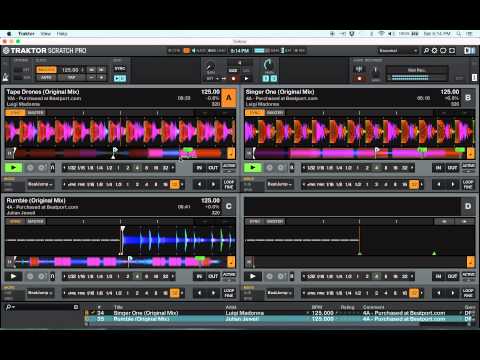The height and width of the screenshot is (360, 480).
Task: Start playback on Deck B
Action: pos(252,168)
